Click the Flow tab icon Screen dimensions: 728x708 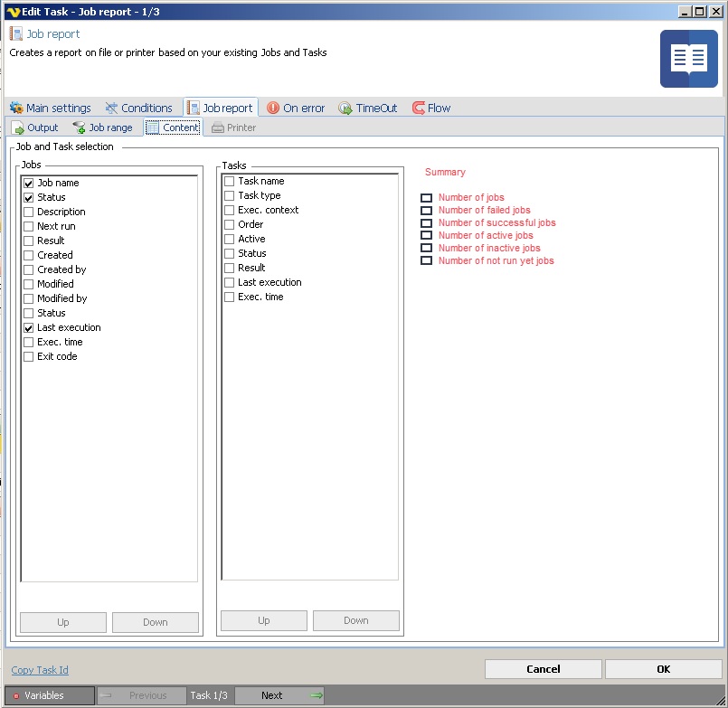[x=419, y=108]
